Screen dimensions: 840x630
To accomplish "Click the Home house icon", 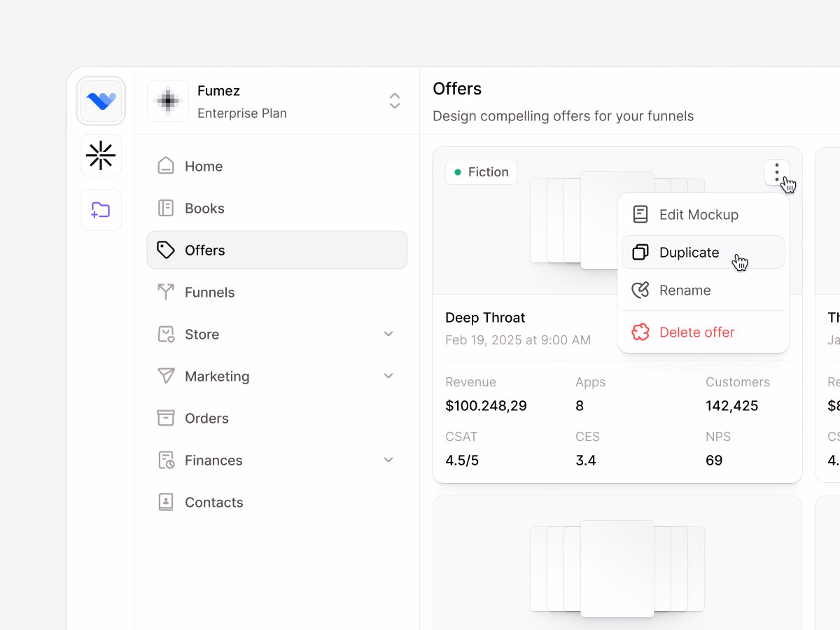I will [x=166, y=166].
